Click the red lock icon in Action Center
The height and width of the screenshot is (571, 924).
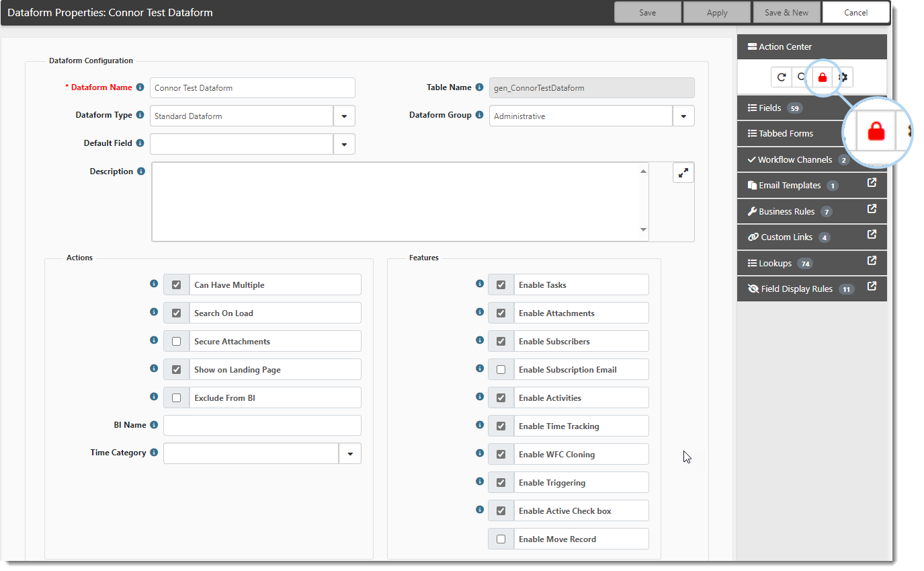coord(822,77)
